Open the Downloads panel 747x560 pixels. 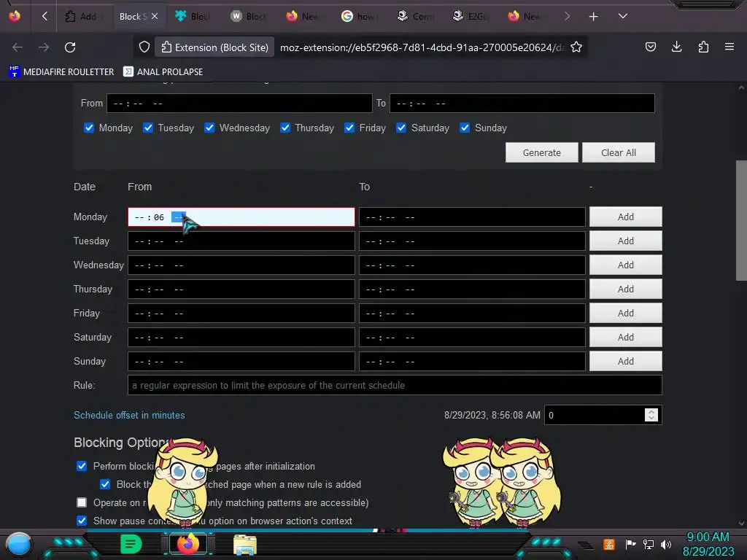(676, 47)
